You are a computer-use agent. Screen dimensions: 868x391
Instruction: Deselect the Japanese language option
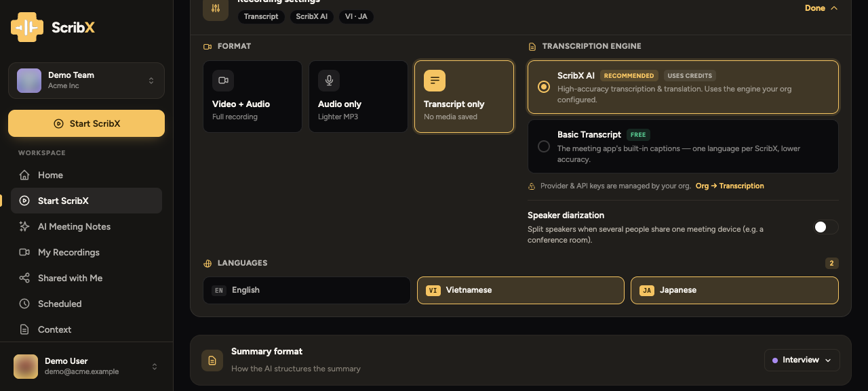tap(734, 290)
